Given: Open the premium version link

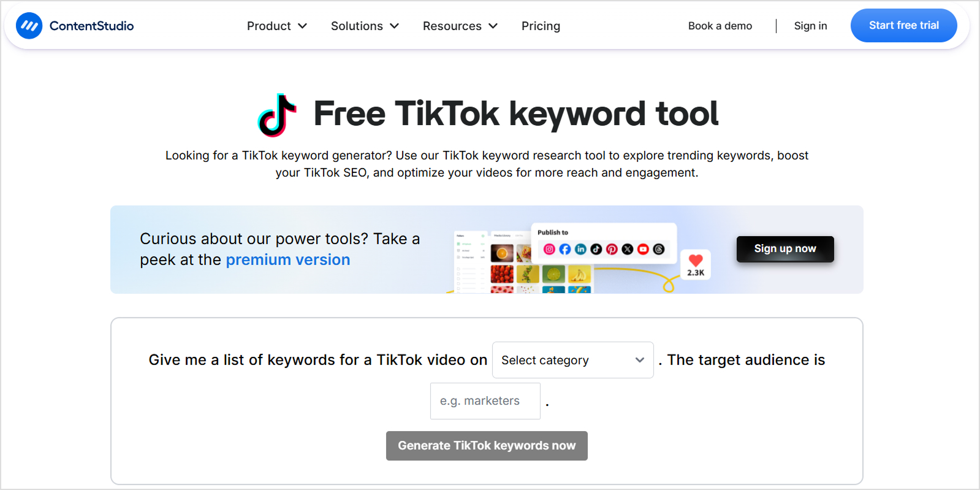Looking at the screenshot, I should coord(287,259).
